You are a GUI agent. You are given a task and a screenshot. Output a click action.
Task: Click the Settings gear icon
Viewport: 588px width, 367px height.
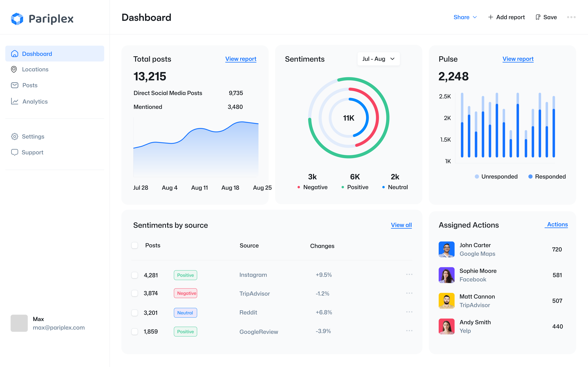[14, 136]
